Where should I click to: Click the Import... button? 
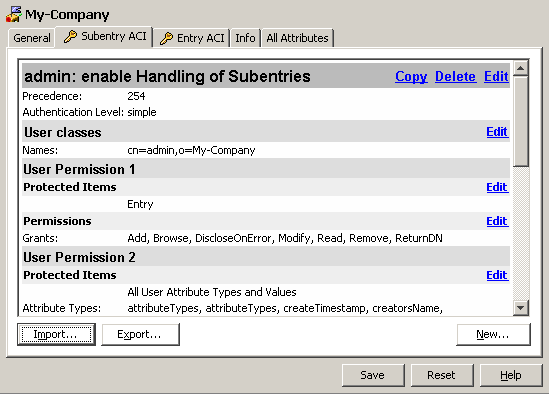coord(56,334)
